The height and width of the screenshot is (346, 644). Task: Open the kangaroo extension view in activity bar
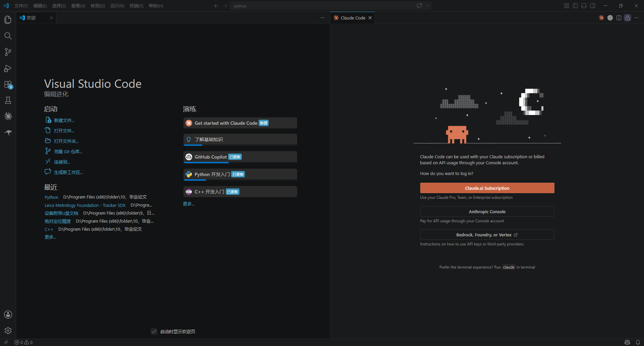[x=8, y=132]
